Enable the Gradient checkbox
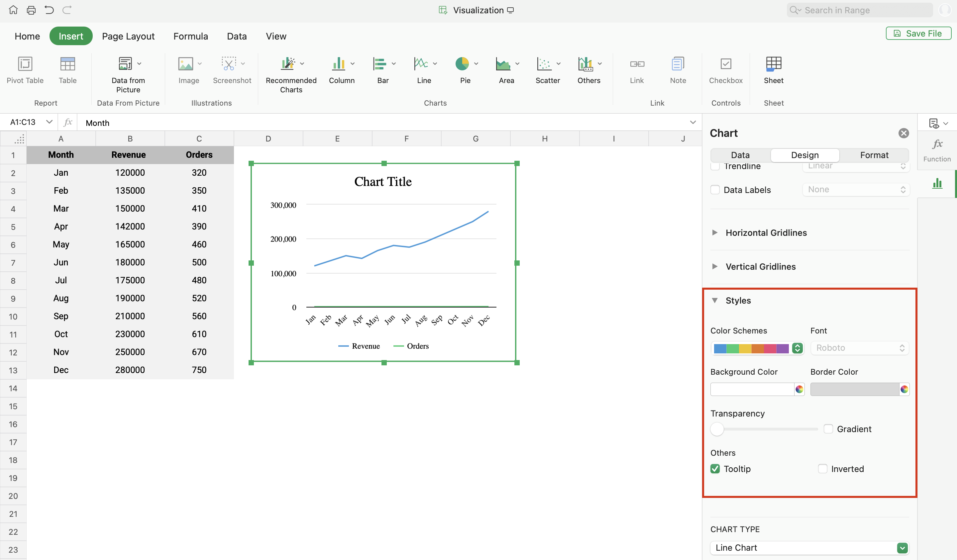This screenshot has width=957, height=560. [x=828, y=429]
